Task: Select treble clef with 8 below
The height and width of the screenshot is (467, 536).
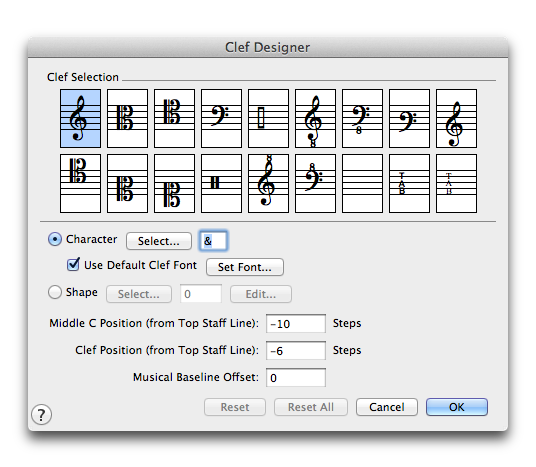Action: point(316,119)
